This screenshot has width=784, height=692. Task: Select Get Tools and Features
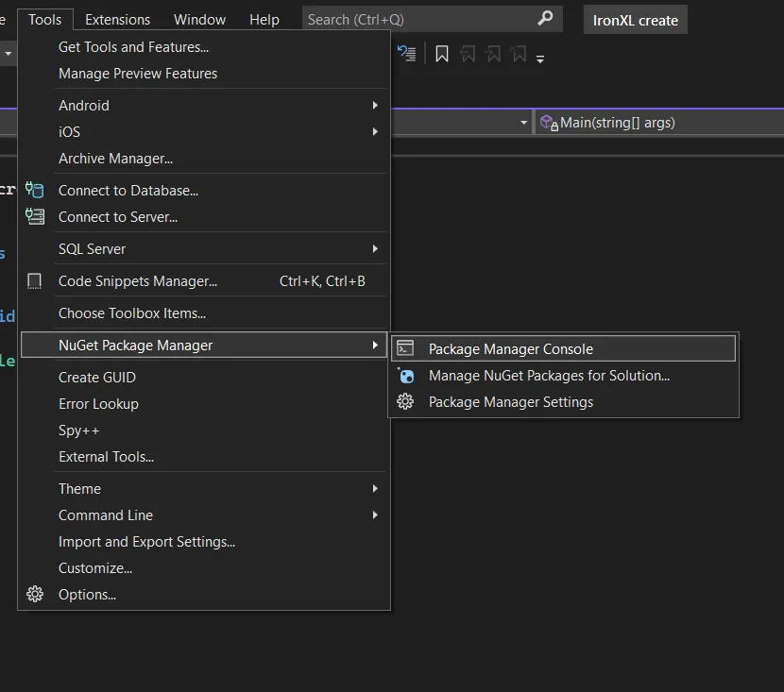[133, 47]
